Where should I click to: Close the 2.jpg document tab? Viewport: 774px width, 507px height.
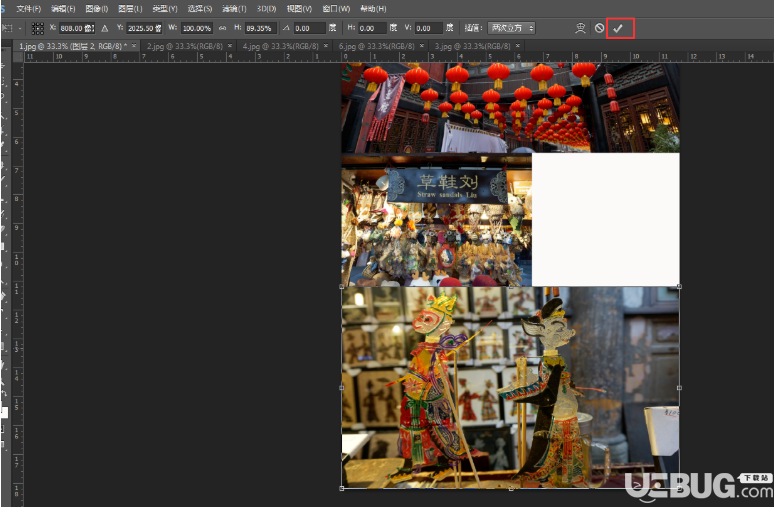click(230, 45)
